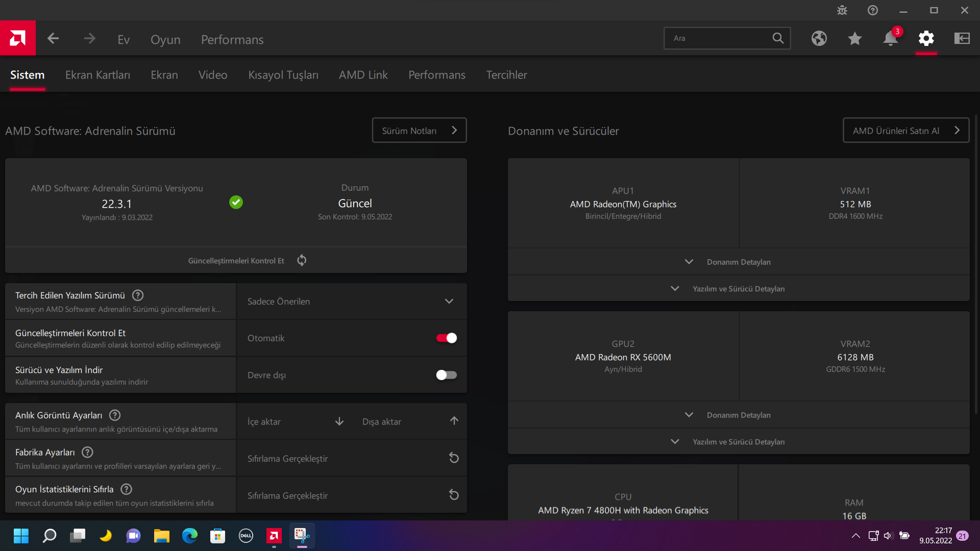Click the back arrow navigation icon
This screenshot has height=551, width=980.
(53, 39)
